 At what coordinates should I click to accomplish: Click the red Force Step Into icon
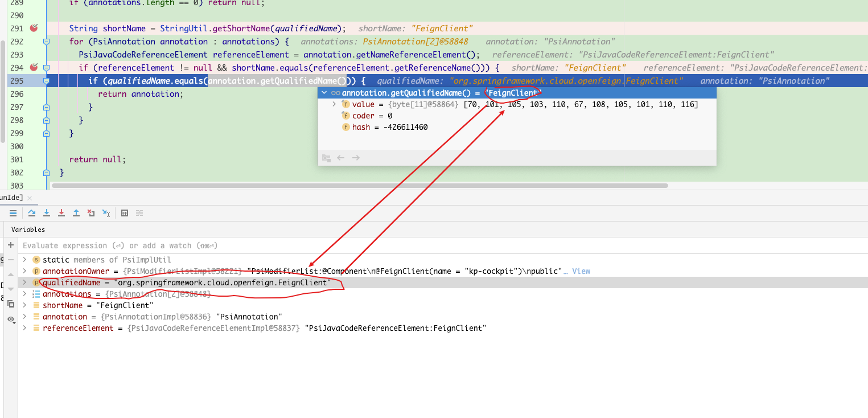[61, 213]
